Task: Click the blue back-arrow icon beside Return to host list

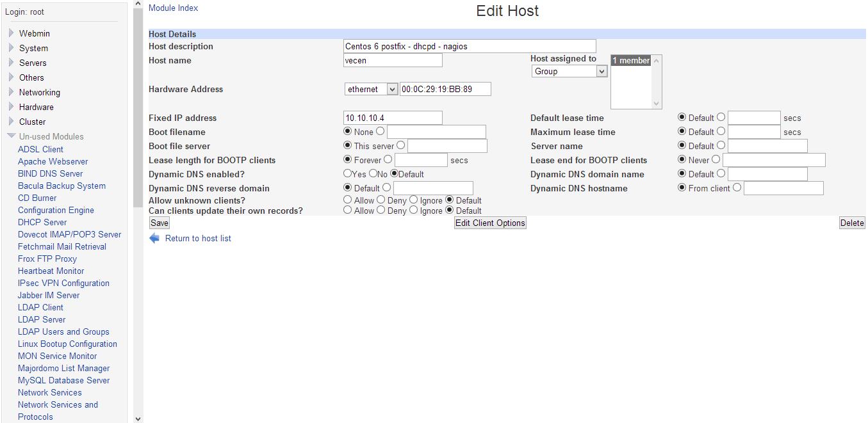Action: pos(154,238)
